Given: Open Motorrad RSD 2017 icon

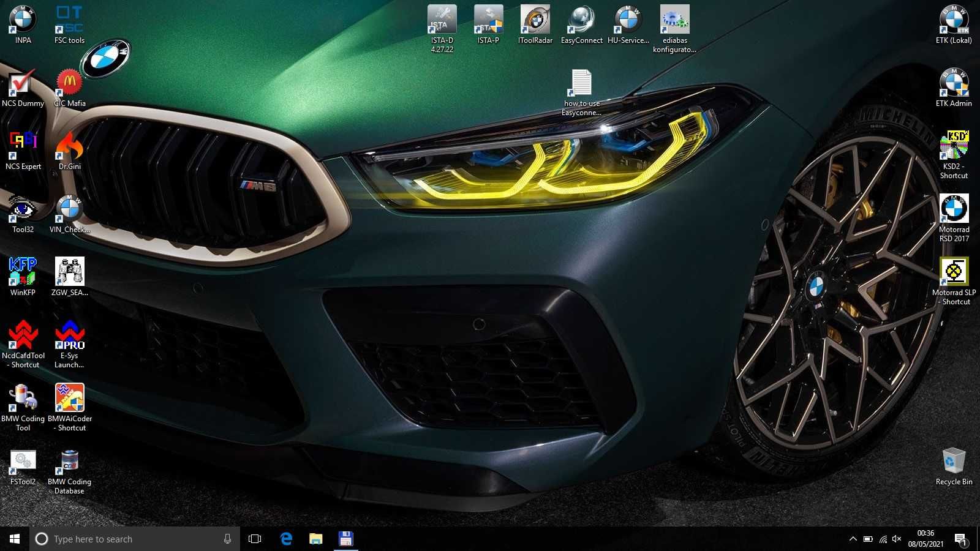Looking at the screenshot, I should (954, 218).
